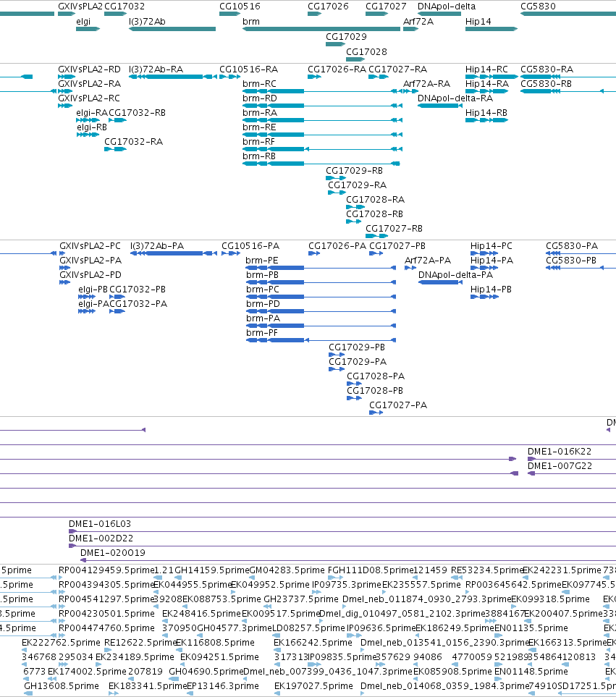Select the CG17032-RA transcript label
Screen dimensions: 616x697
tap(133, 142)
